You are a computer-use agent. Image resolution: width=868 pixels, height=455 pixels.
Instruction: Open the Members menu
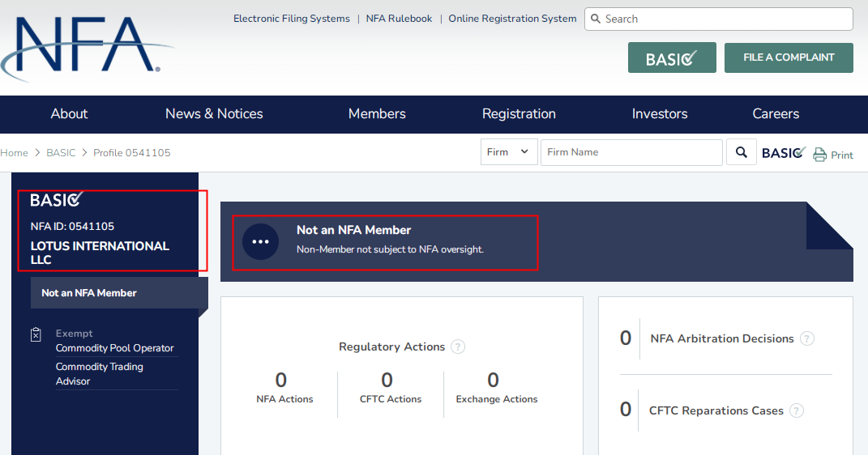tap(377, 114)
